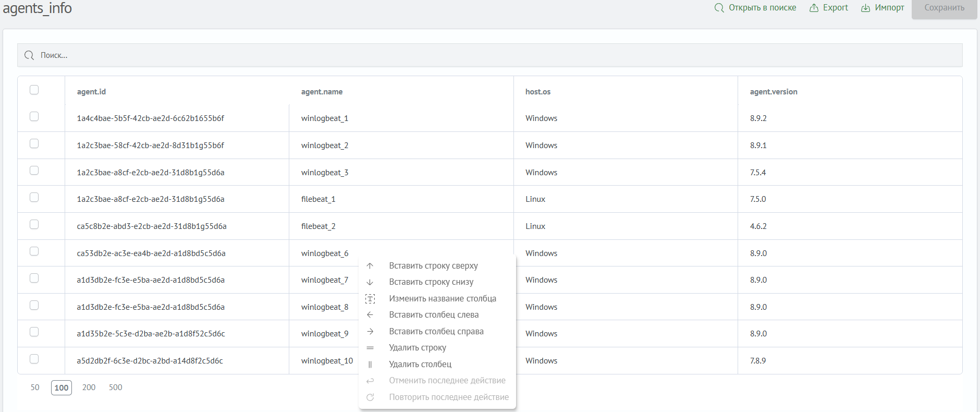This screenshot has width=980, height=412.
Task: Click the Export upload icon
Action: [814, 8]
